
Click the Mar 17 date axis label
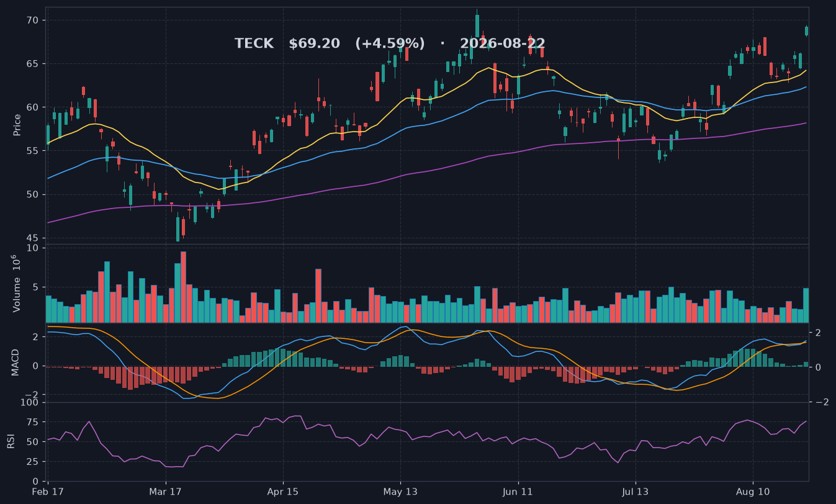click(166, 492)
